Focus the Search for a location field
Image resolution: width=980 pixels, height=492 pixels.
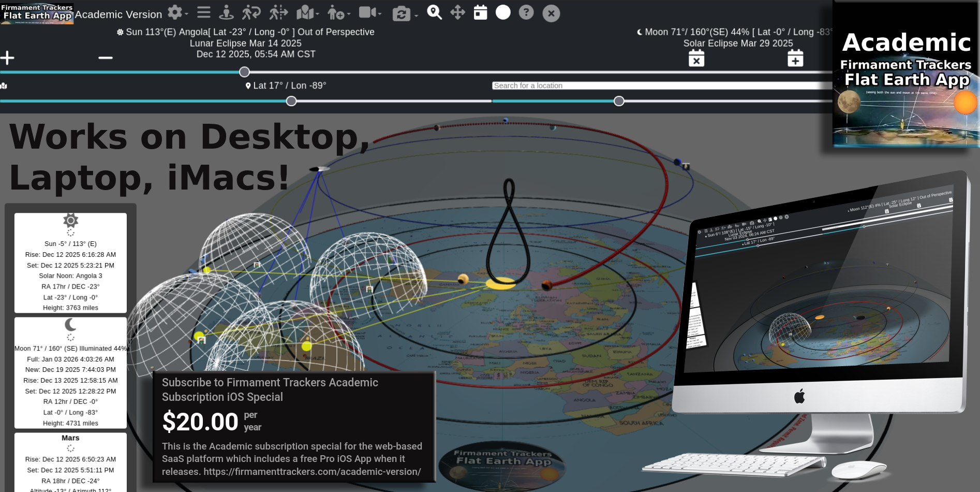[x=662, y=85]
